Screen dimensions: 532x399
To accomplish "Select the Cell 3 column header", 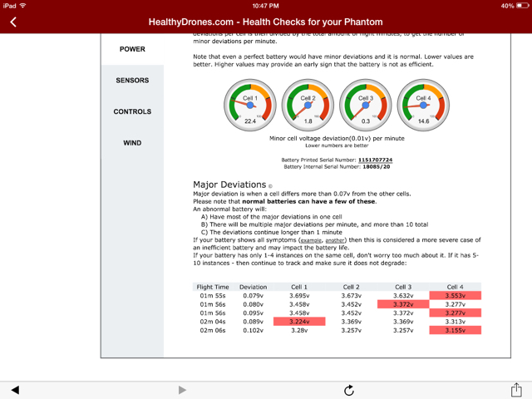I will [x=403, y=287].
